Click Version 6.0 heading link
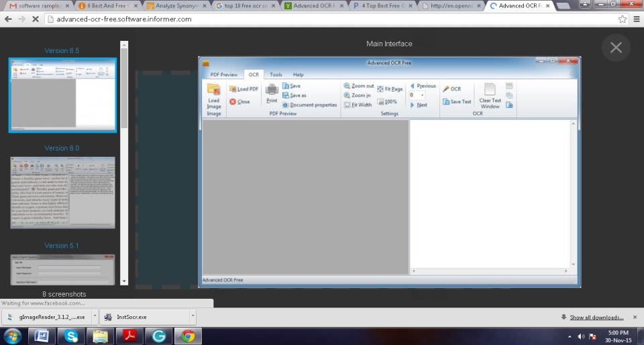This screenshot has width=644, height=345. 62,148
